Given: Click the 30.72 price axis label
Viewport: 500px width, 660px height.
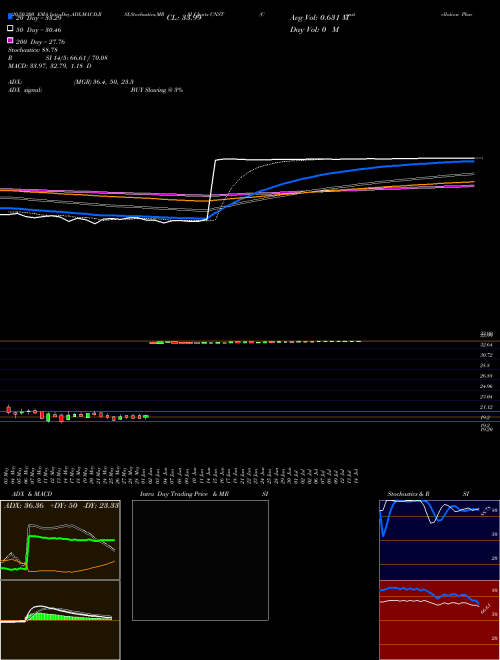Looking at the screenshot, I should [486, 355].
